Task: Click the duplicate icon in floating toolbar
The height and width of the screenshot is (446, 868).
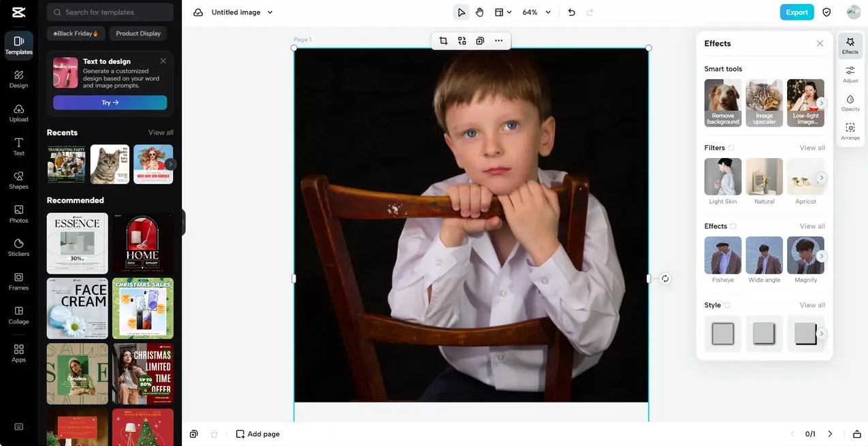Action: pyautogui.click(x=480, y=41)
